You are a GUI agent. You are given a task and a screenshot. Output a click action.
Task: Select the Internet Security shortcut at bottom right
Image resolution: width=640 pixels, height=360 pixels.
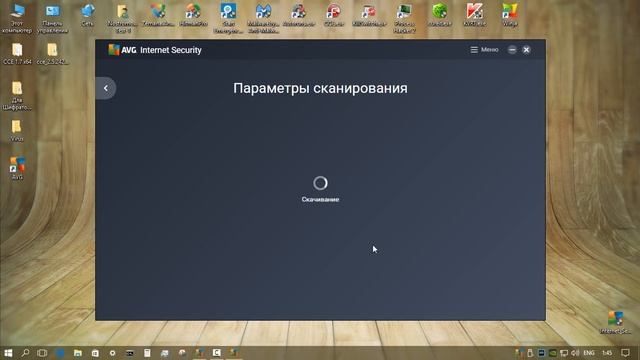616,322
